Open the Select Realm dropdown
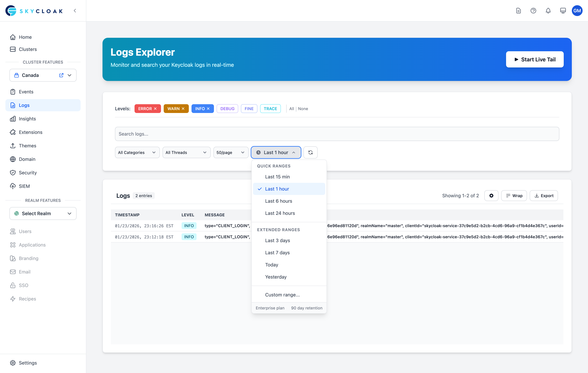The height and width of the screenshot is (373, 588). [43, 213]
